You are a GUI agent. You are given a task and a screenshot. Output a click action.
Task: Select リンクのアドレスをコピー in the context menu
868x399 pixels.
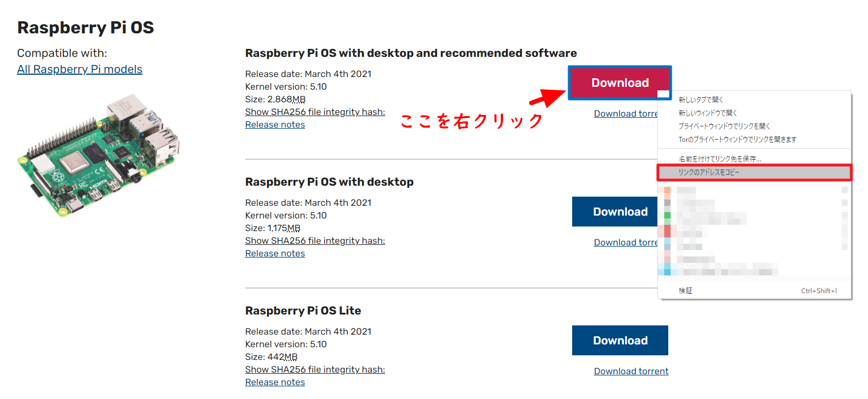pos(754,172)
